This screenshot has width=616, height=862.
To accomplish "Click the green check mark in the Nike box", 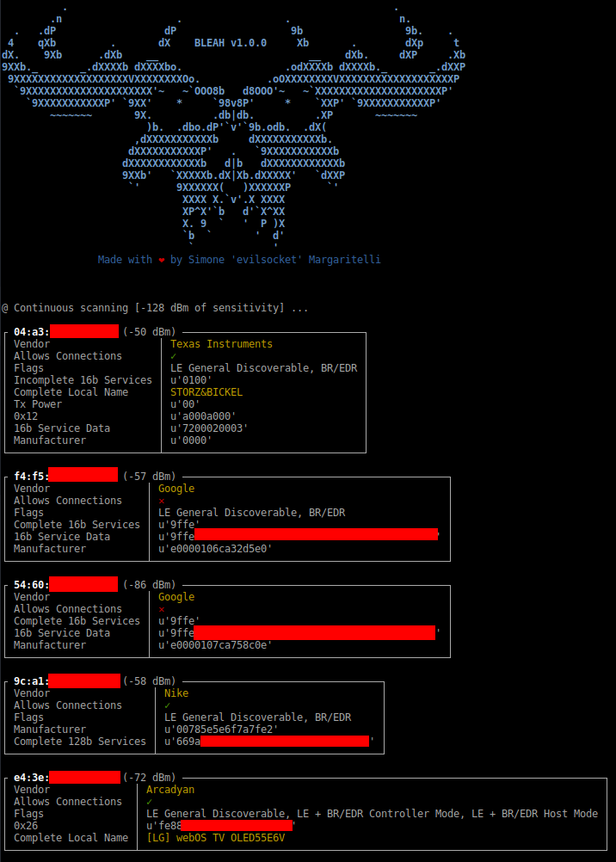I will click(168, 705).
